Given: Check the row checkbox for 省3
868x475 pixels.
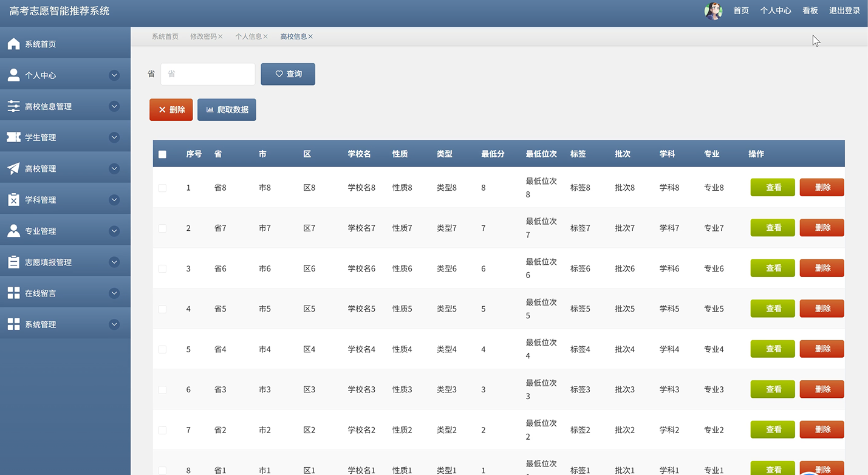Looking at the screenshot, I should point(162,389).
